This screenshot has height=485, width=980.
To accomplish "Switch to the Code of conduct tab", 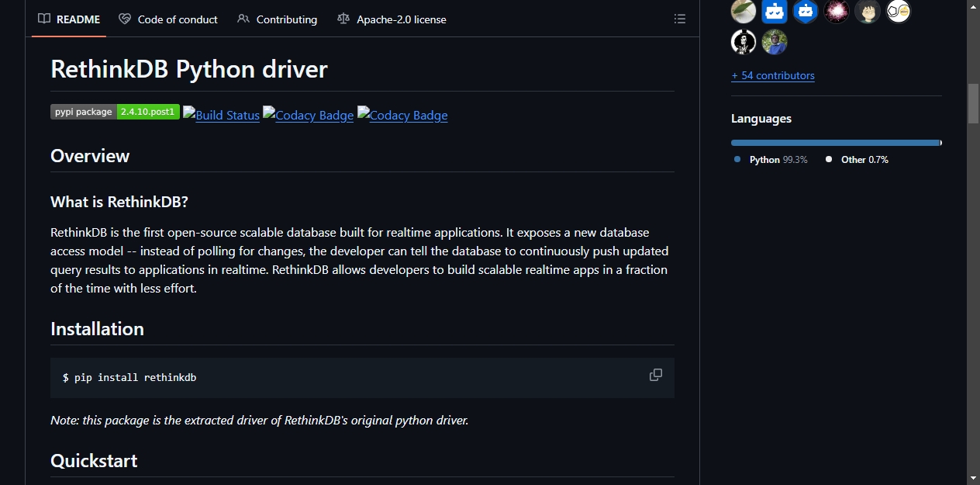I will coord(168,19).
